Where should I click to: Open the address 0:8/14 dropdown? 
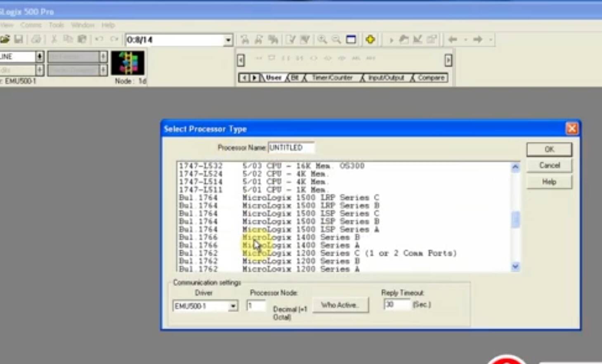point(228,40)
